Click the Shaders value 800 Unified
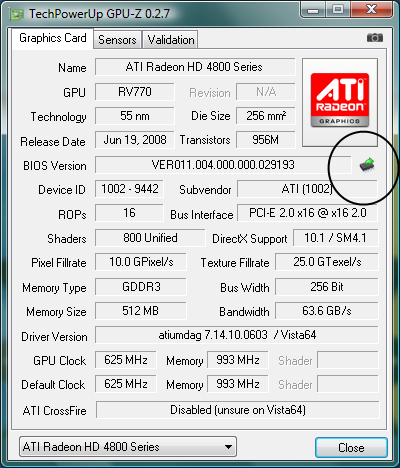 click(150, 238)
